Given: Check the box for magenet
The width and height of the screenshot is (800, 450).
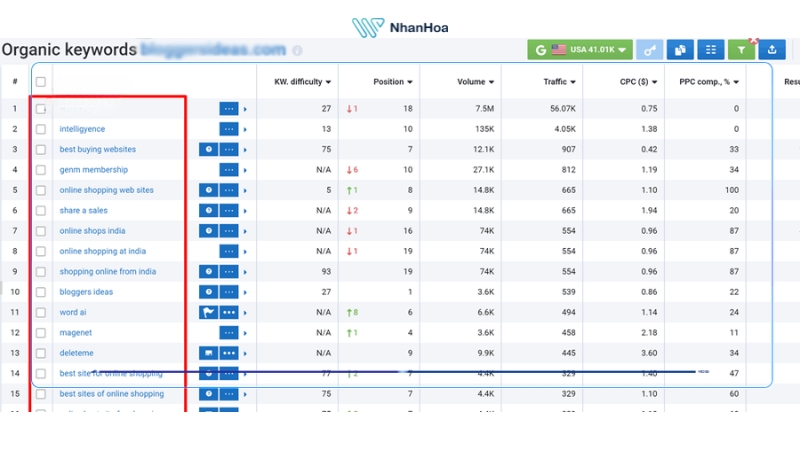Looking at the screenshot, I should [x=41, y=333].
